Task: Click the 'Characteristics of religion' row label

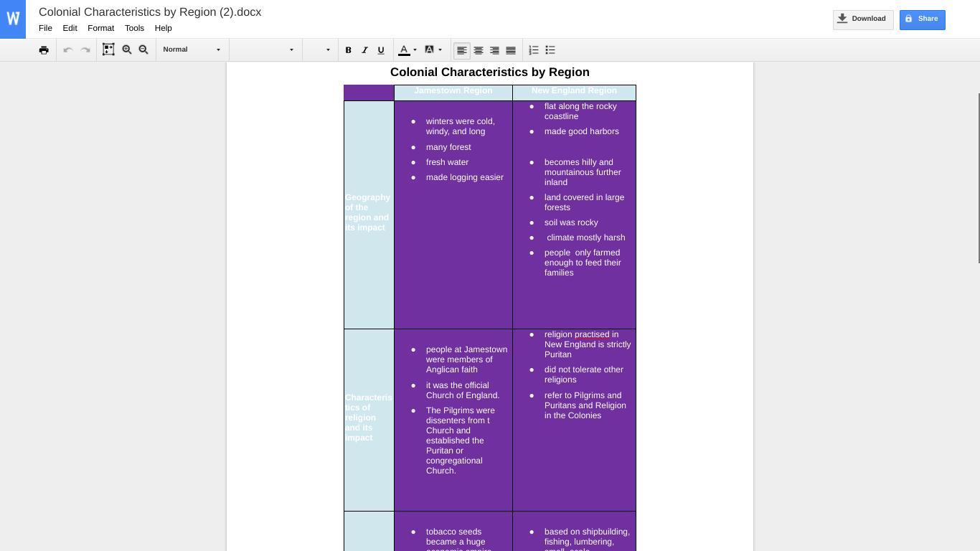Action: pyautogui.click(x=369, y=418)
